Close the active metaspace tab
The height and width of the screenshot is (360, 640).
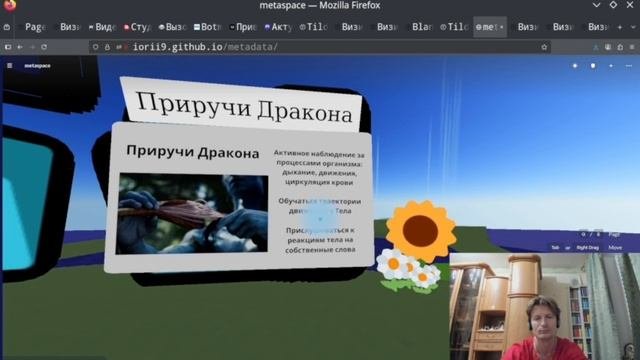(501, 27)
